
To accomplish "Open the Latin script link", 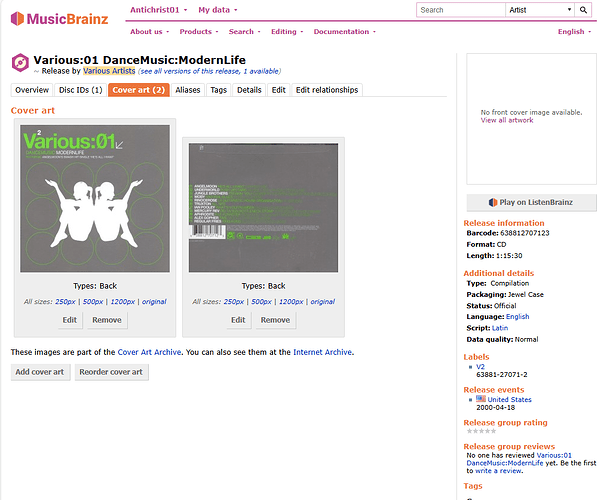I will [500, 328].
